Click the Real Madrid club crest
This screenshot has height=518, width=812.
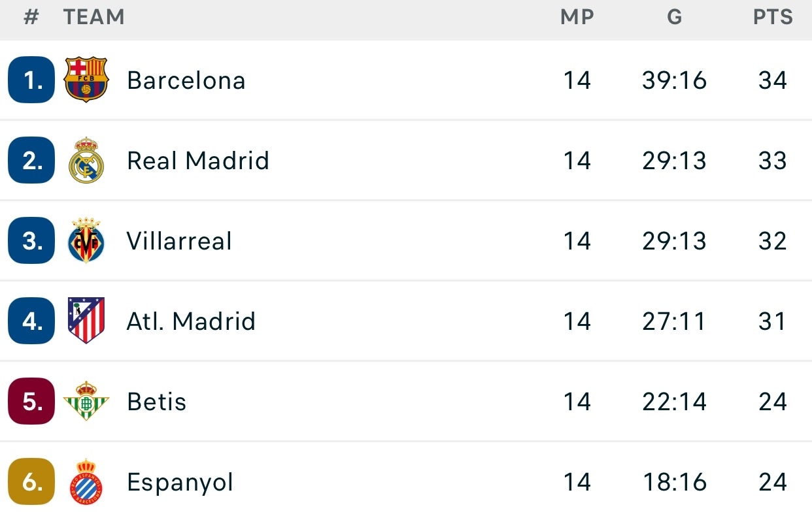click(86, 161)
